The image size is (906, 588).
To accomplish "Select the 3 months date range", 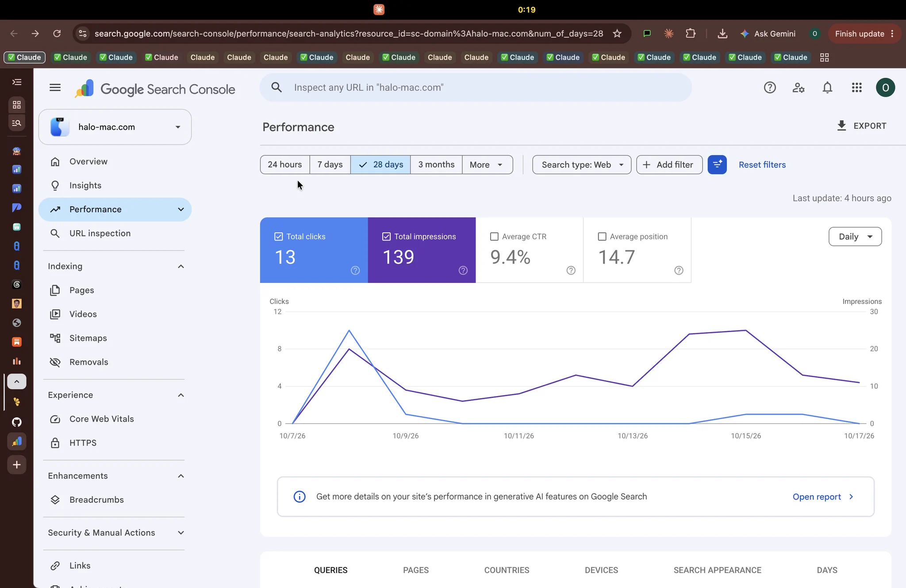I will click(x=436, y=164).
